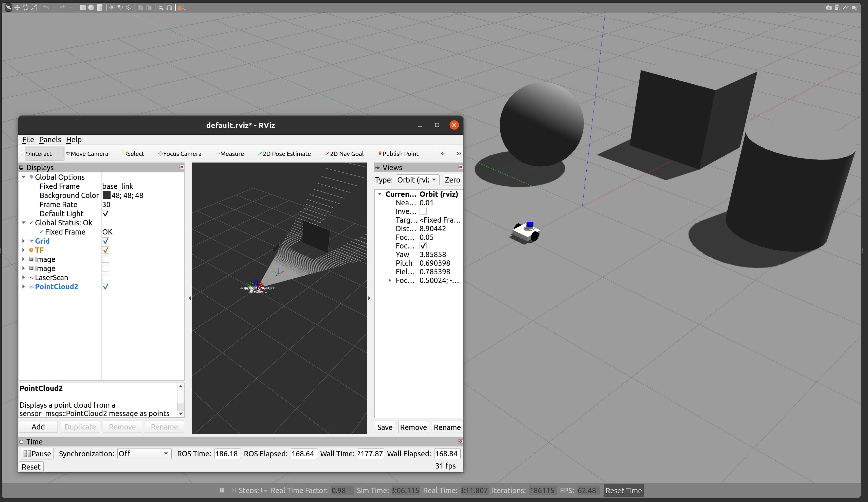The width and height of the screenshot is (868, 502).
Task: Click the Gazebo data log icon
Action: pyautogui.click(x=837, y=8)
